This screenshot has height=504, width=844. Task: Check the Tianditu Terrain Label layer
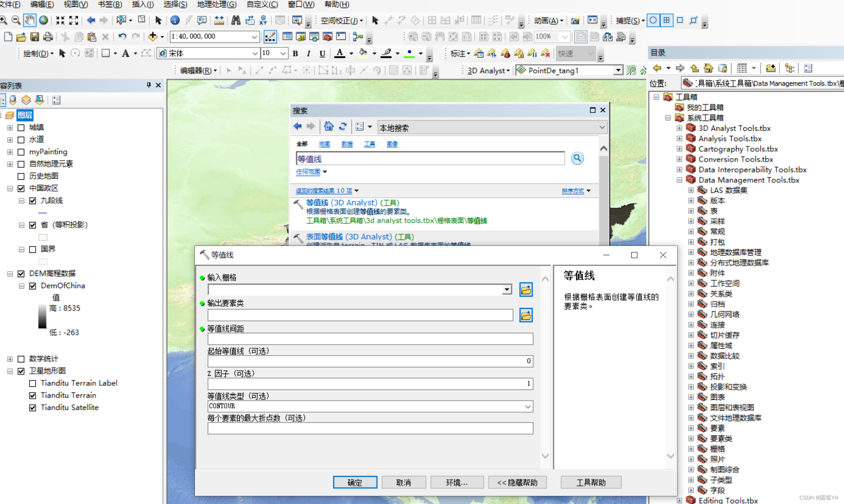(33, 383)
